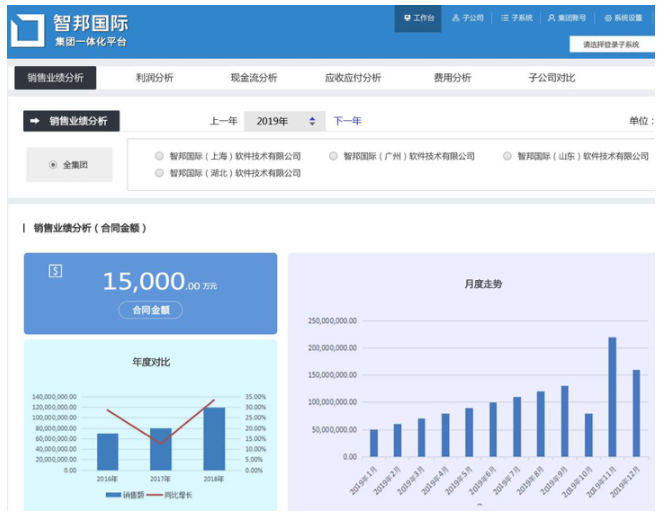Click the 2019年6月 bar in monthly trend

[493, 430]
